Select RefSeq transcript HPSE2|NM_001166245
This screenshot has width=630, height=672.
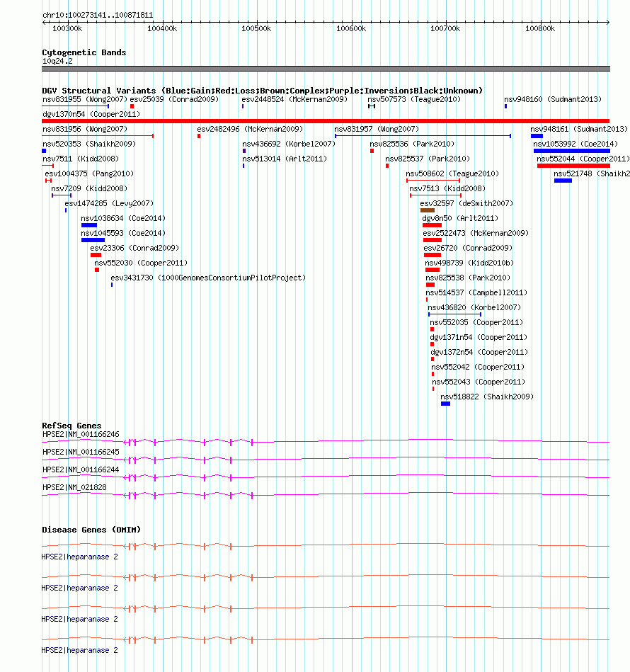(81, 452)
